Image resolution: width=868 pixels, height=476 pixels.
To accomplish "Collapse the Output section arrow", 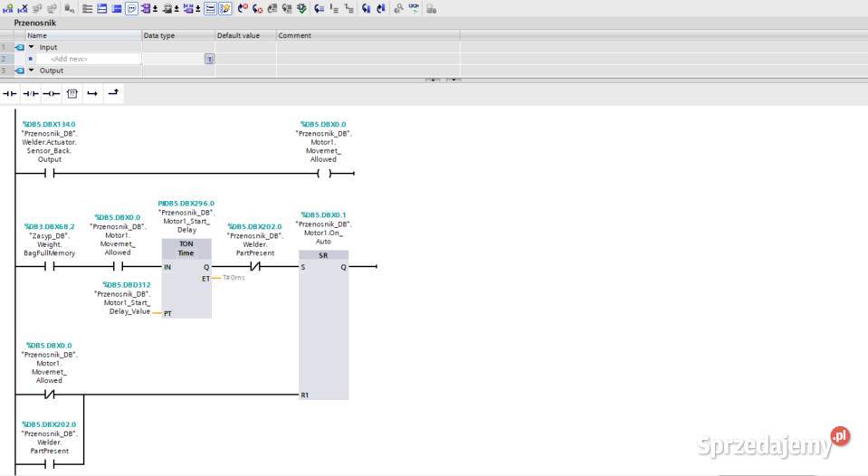I will pyautogui.click(x=31, y=71).
